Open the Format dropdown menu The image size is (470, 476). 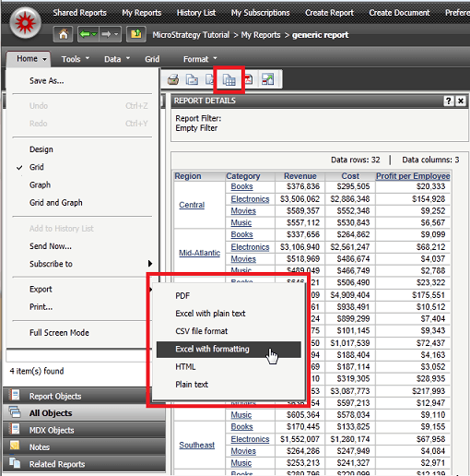200,59
